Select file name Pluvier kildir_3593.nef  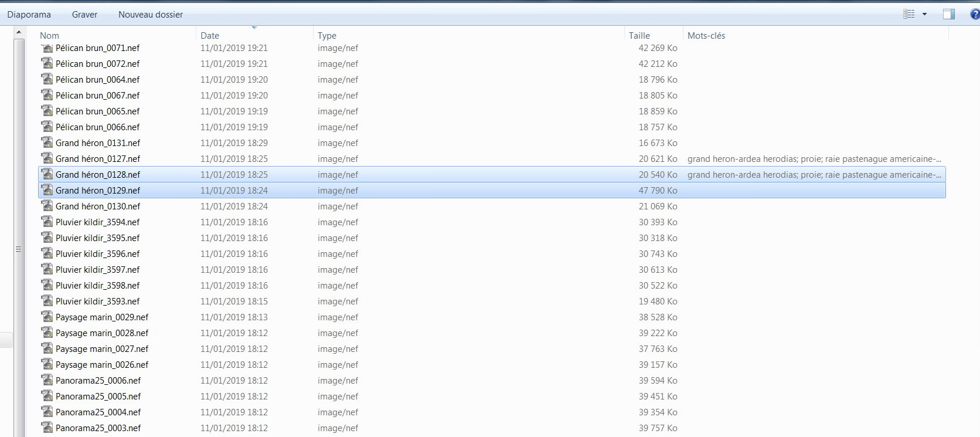97,301
